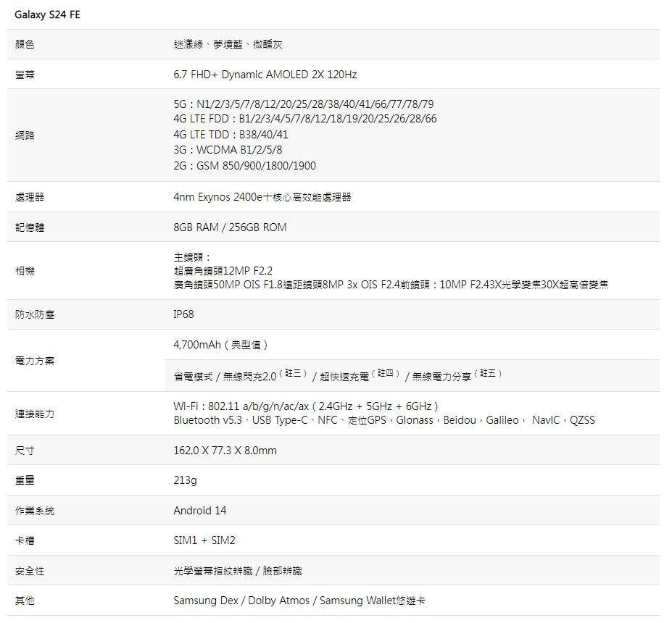The width and height of the screenshot is (672, 623).
Task: Select the 顏色 row label
Action: pyautogui.click(x=25, y=44)
